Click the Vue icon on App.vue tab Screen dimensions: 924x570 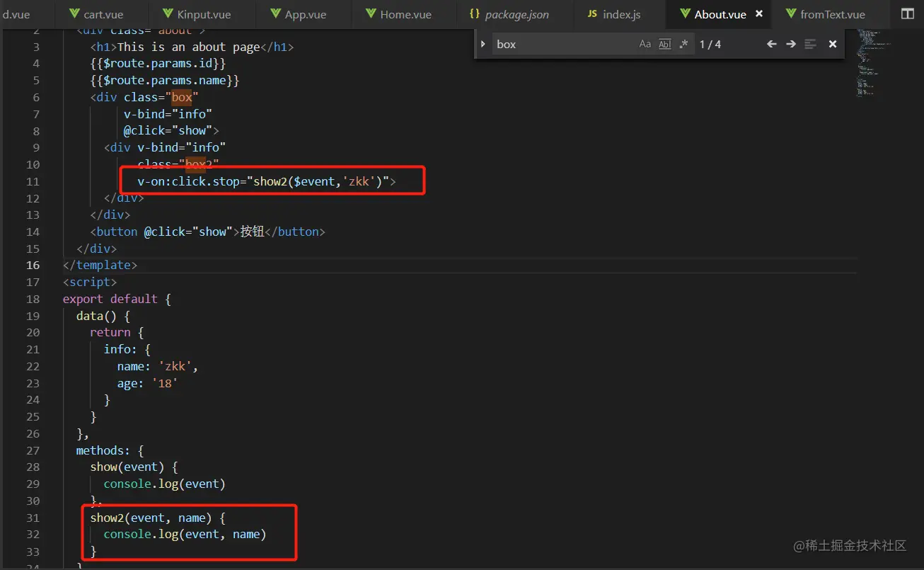pyautogui.click(x=276, y=14)
